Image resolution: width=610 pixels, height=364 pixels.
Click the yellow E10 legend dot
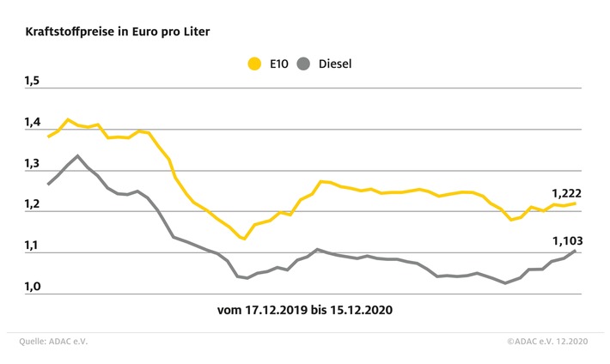pos(254,63)
